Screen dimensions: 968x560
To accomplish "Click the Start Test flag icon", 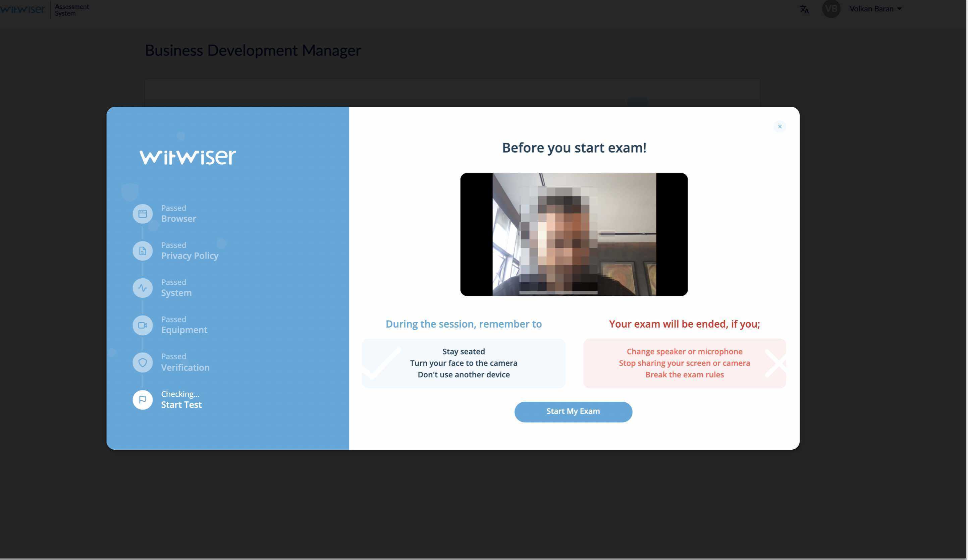I will 143,400.
